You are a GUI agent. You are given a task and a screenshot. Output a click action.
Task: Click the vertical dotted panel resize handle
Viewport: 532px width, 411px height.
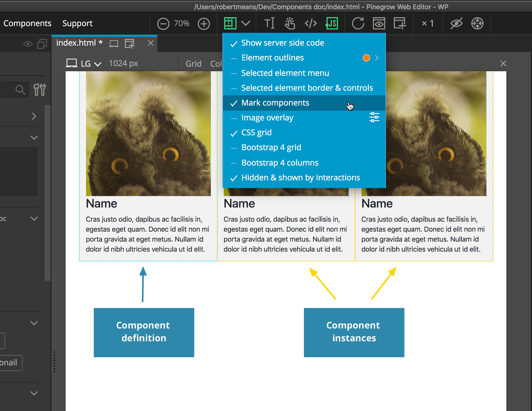54,362
